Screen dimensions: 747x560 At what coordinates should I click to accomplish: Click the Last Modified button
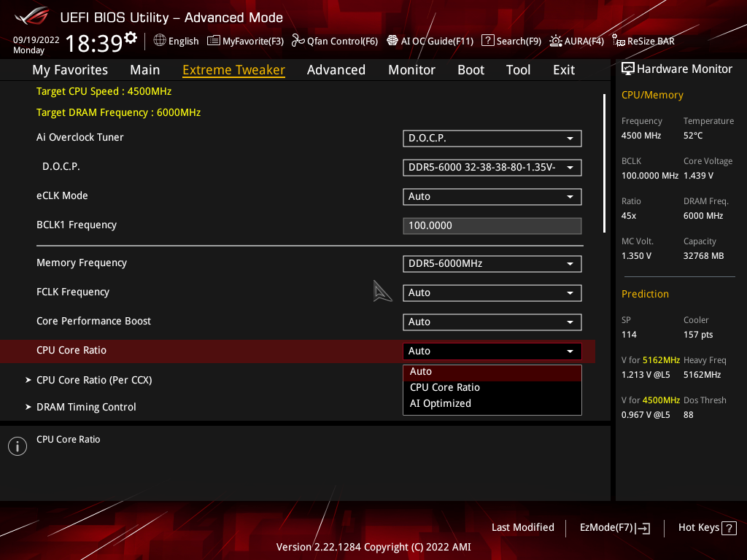coord(522,527)
